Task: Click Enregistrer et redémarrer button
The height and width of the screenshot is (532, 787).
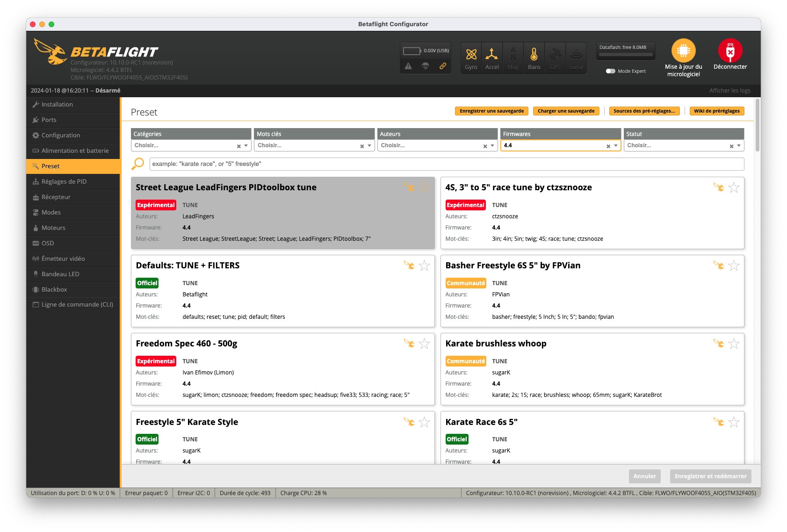Action: tap(710, 476)
